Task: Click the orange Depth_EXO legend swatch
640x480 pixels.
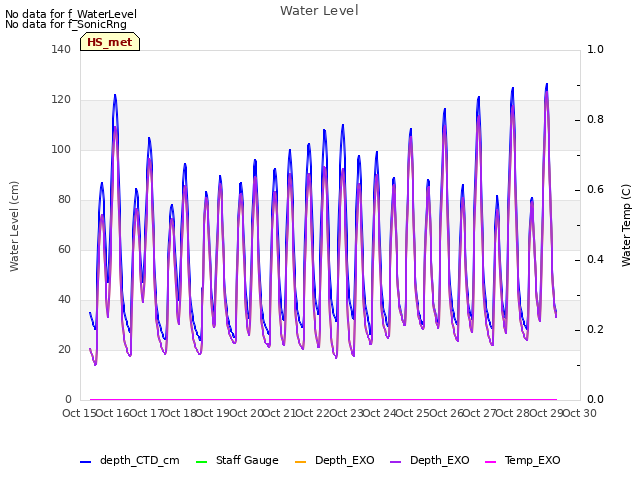Action: (300, 462)
